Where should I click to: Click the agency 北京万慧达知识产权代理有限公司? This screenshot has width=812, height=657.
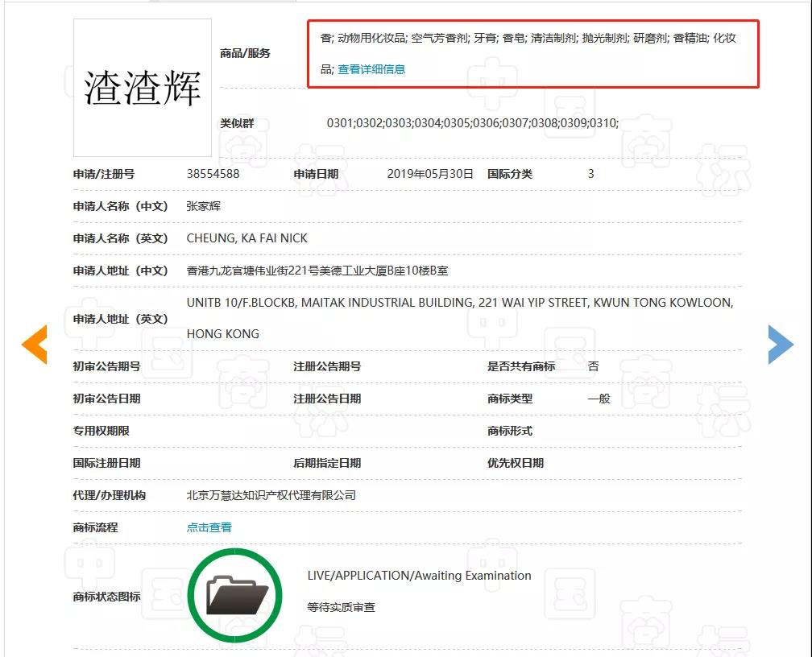pos(271,495)
